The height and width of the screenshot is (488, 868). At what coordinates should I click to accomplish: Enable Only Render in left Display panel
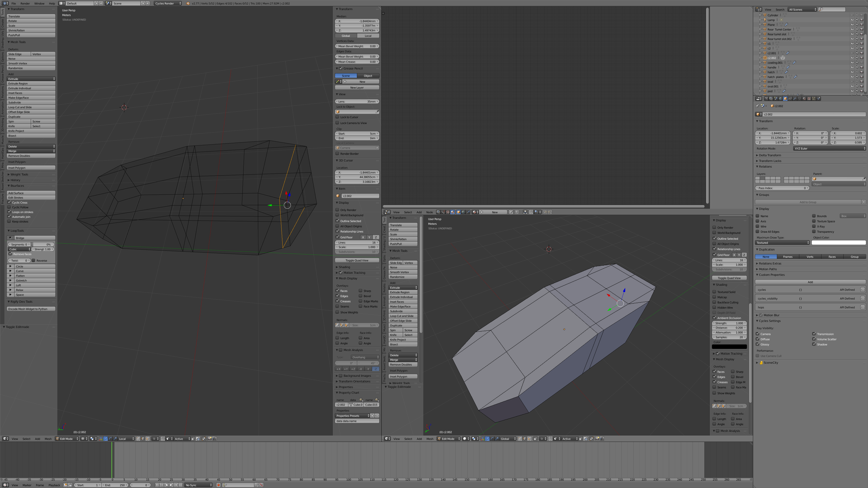(337, 209)
